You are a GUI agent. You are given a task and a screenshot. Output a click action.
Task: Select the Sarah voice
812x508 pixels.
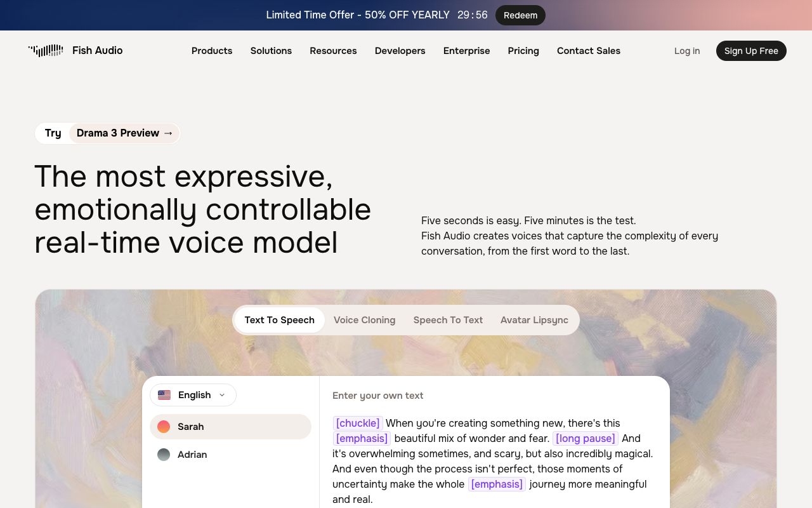pos(230,427)
